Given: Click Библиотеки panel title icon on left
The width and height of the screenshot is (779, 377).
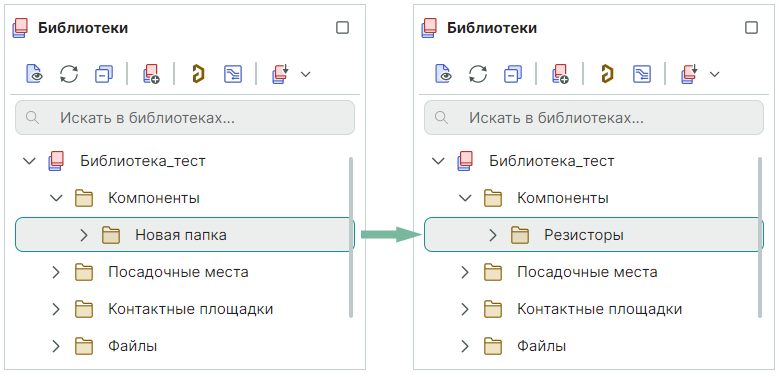Looking at the screenshot, I should coord(20,28).
